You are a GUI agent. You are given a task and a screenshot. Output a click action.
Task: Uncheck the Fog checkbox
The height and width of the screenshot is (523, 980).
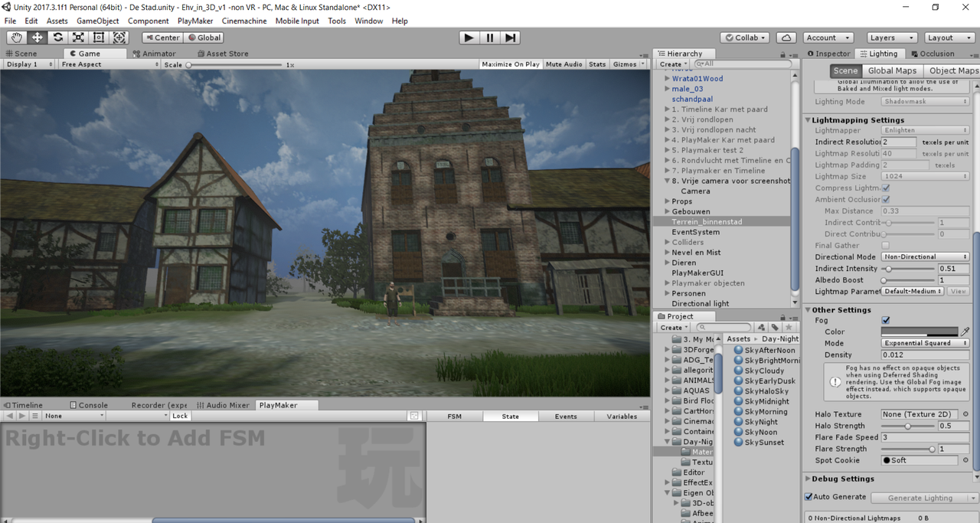pos(886,320)
